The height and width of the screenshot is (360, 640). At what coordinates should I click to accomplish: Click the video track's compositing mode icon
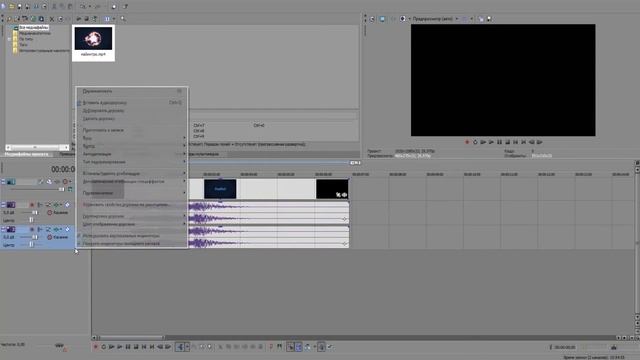(70, 189)
